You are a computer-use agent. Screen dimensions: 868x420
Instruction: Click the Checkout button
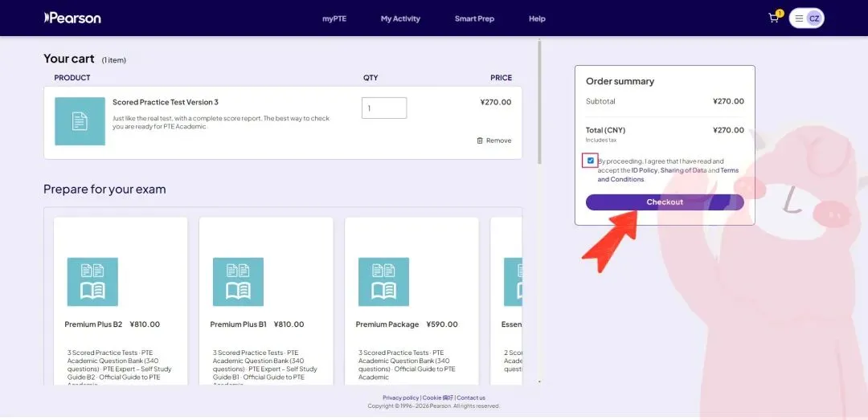[665, 202]
